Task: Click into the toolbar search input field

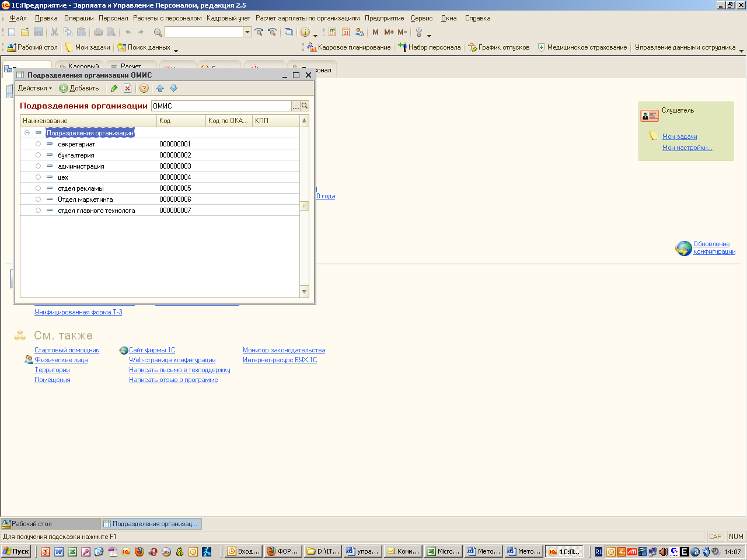Action: (x=204, y=32)
